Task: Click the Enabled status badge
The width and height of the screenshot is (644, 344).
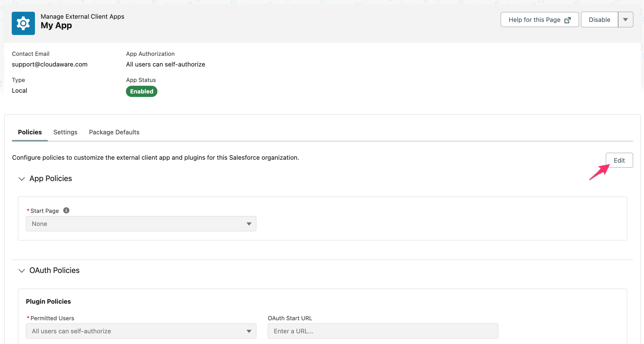Action: tap(141, 91)
